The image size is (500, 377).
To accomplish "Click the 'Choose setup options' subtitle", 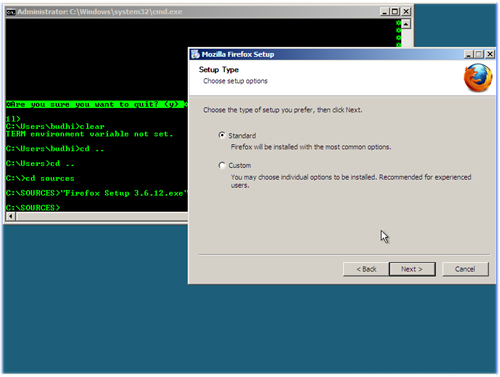I will click(x=235, y=81).
